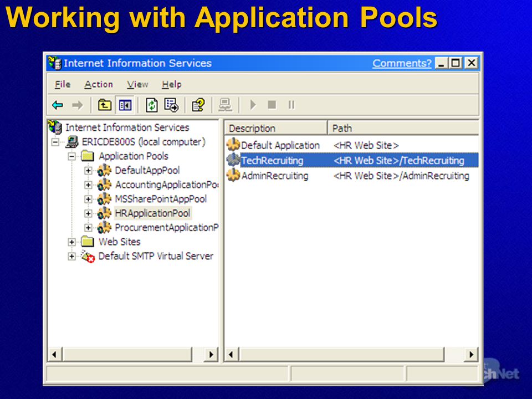Select the Web Sites tree label

(x=120, y=242)
